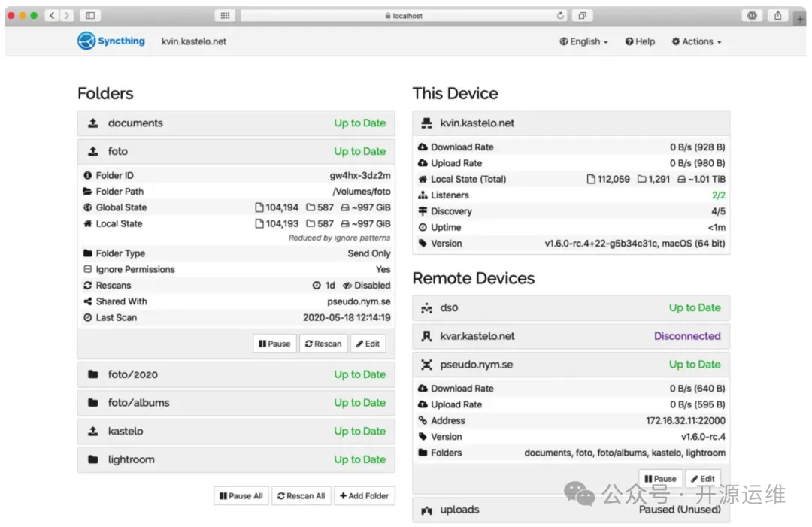
Task: Collapse the foto folder panel
Action: 236,151
